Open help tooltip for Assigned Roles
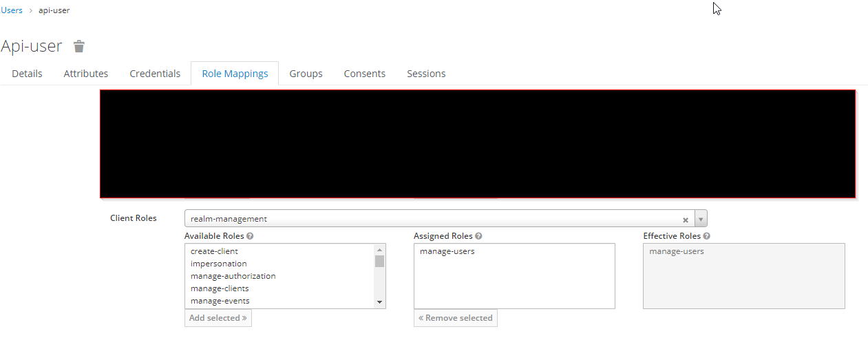The width and height of the screenshot is (868, 360). [478, 236]
